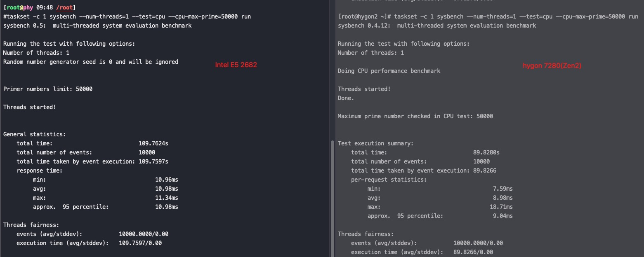The height and width of the screenshot is (257, 644).
Task: Click the Random number generator seed line
Action: (x=91, y=62)
